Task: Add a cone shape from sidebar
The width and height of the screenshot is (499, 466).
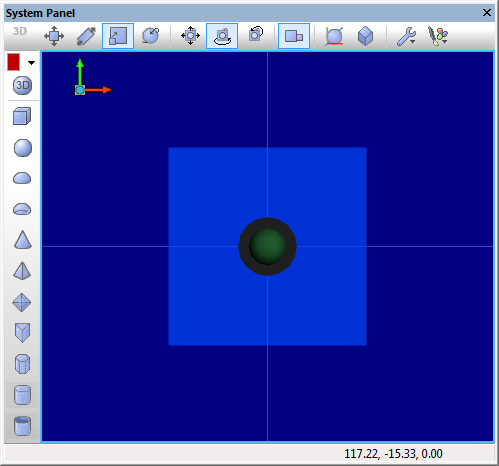Action: pos(23,240)
